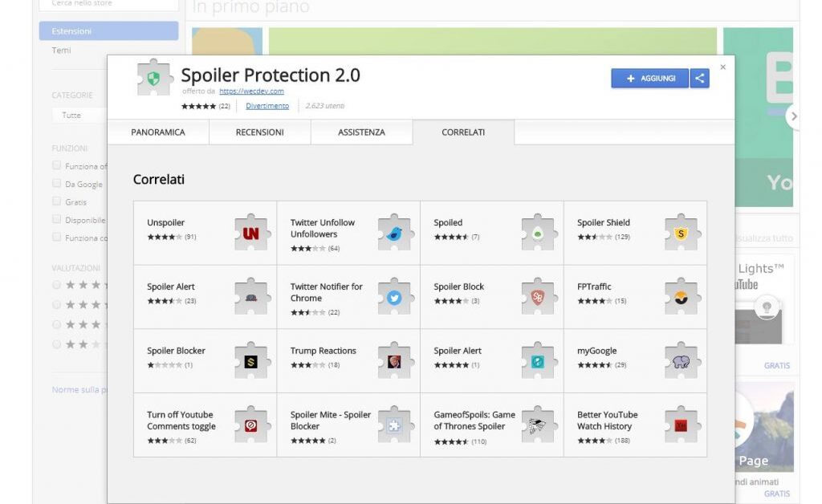Click the Turn off Youtube Comments toggle icon

click(x=252, y=425)
